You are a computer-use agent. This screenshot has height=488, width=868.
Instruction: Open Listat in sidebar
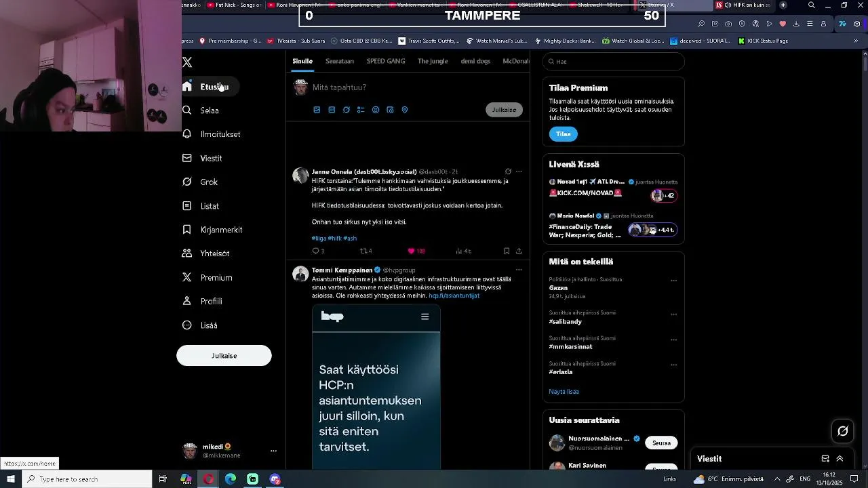click(201, 206)
